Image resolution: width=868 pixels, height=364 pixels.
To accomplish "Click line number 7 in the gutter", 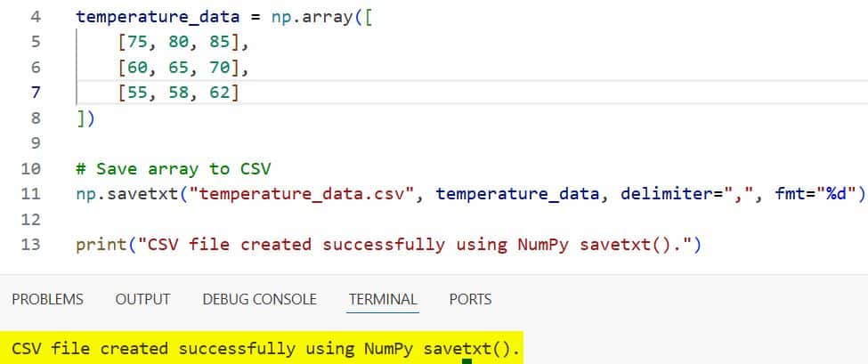I will [x=36, y=92].
